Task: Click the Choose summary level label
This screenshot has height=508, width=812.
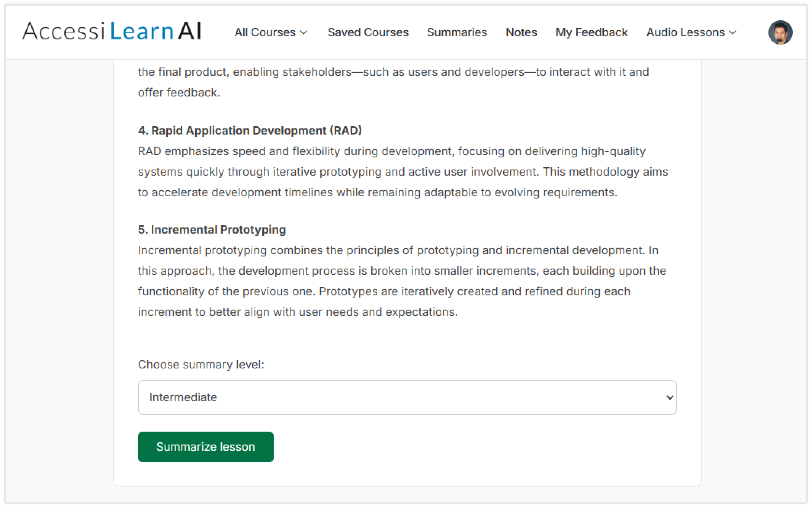Action: (201, 364)
